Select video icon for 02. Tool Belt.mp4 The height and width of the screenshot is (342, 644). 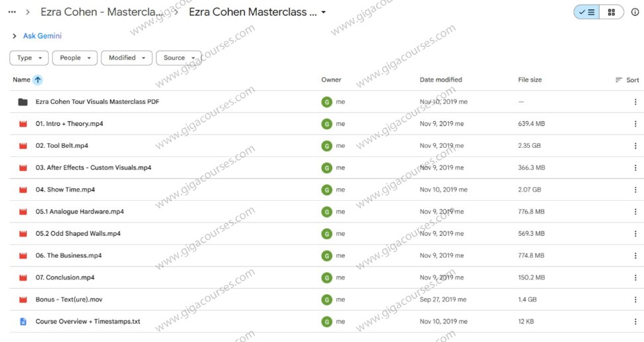pos(23,146)
